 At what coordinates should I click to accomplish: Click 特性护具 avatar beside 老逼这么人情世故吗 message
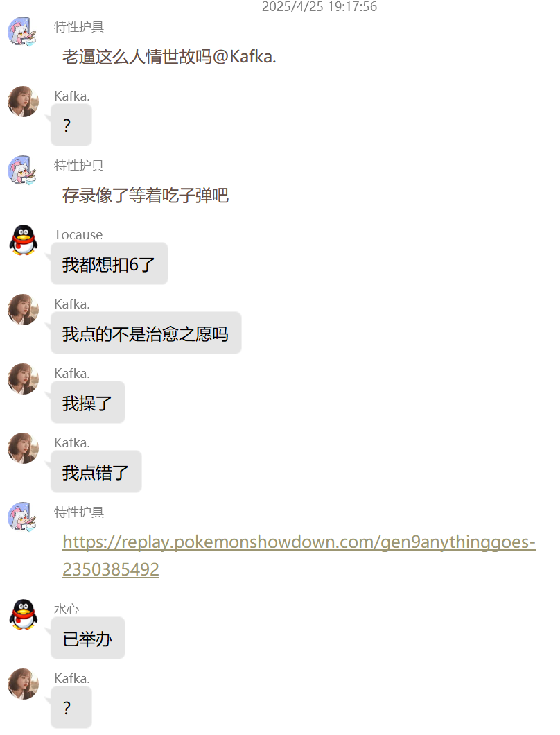coord(23,31)
